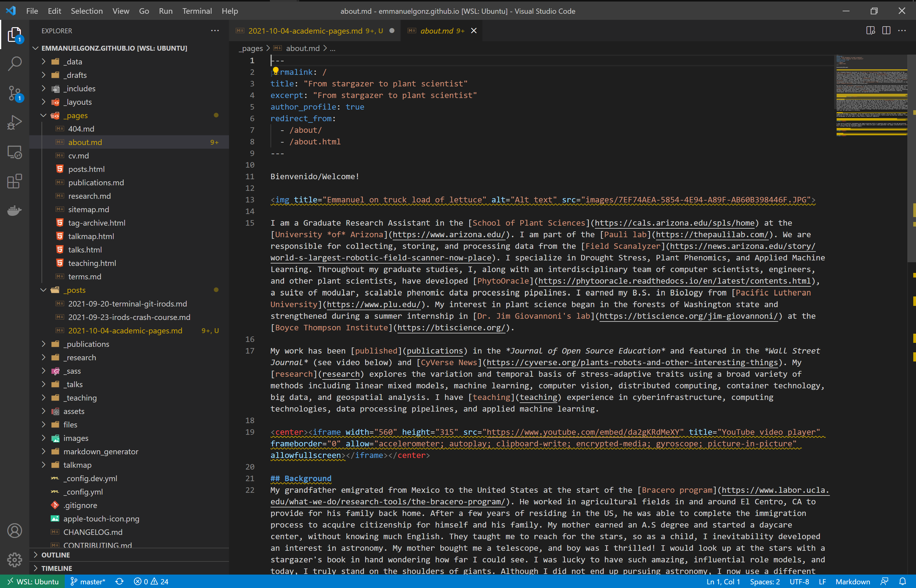This screenshot has width=916, height=588.
Task: Open Run and Debug view
Action: tap(15, 122)
